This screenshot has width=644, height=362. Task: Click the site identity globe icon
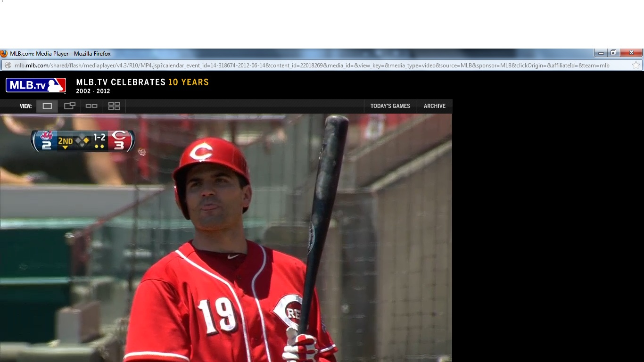point(8,66)
